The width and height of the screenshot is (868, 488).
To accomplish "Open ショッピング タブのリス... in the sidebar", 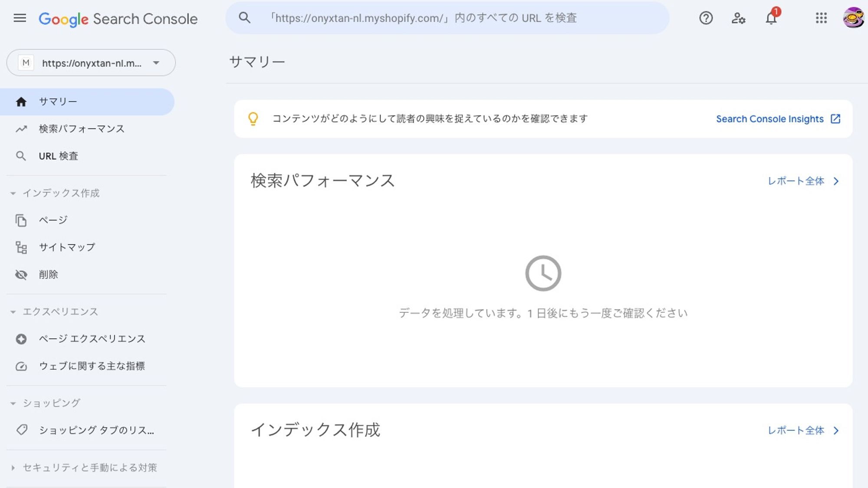I will pyautogui.click(x=96, y=430).
